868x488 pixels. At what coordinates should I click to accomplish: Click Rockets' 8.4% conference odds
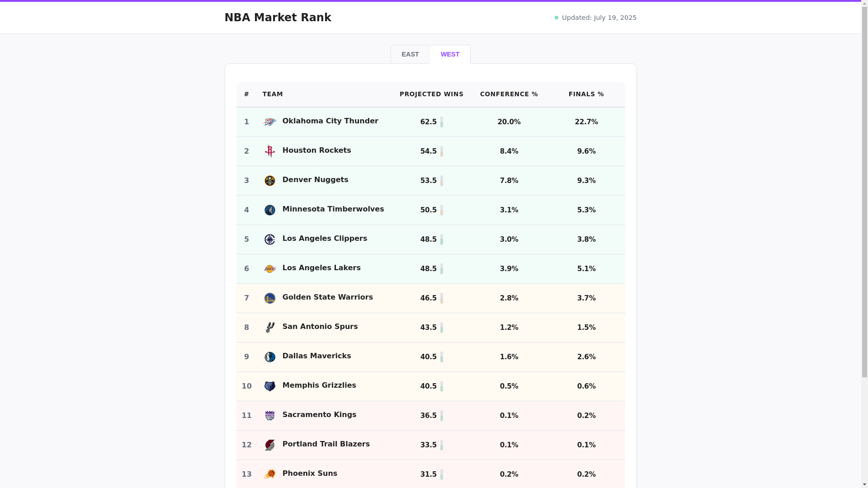[509, 151]
